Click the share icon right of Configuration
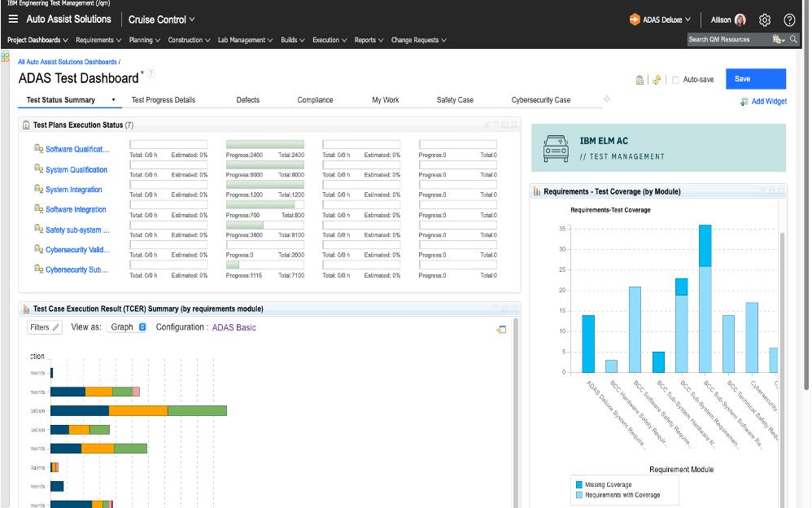The image size is (812, 508). coord(501,330)
